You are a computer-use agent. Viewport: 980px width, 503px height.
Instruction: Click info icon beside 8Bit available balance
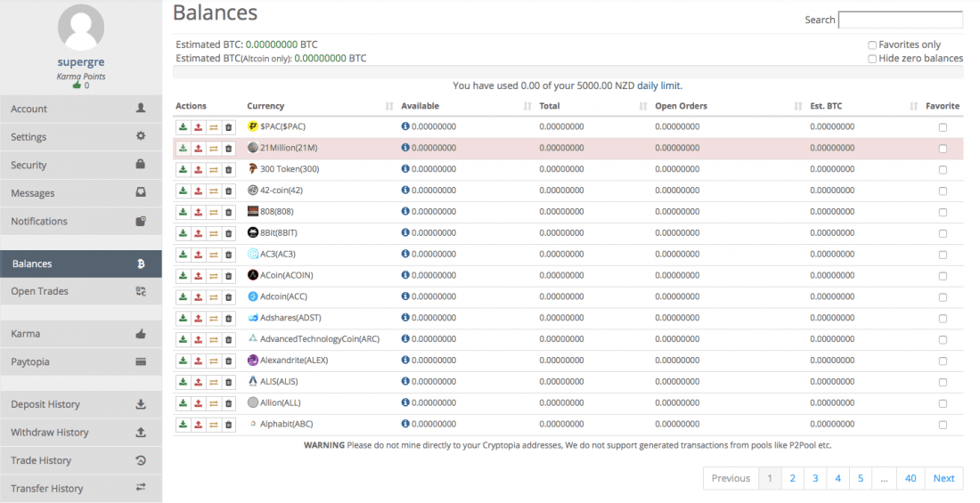tap(405, 232)
